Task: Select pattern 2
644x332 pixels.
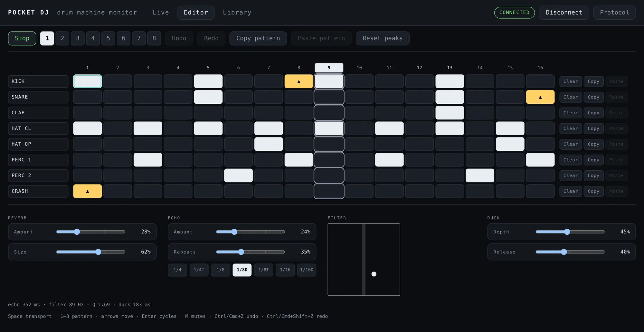Action: click(62, 38)
